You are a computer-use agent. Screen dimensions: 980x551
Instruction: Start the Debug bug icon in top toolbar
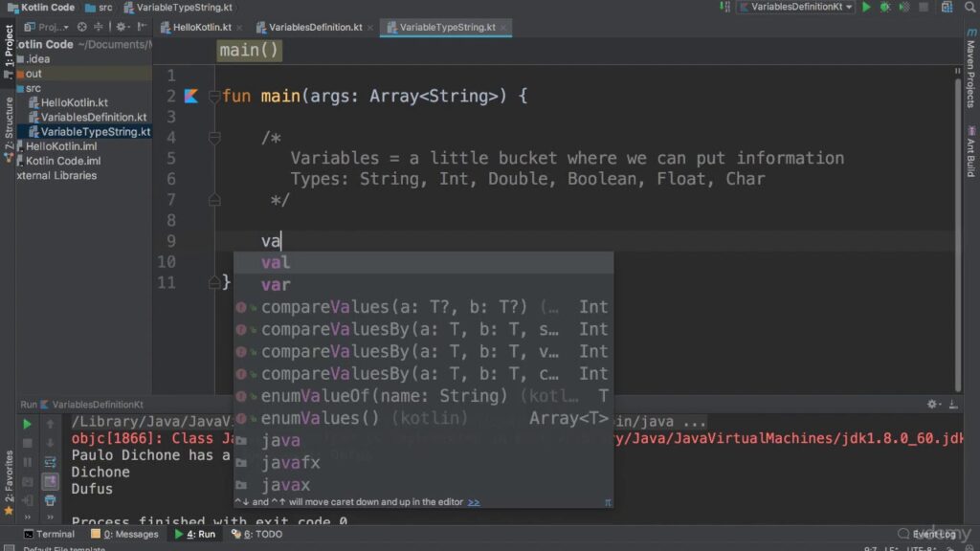885,7
